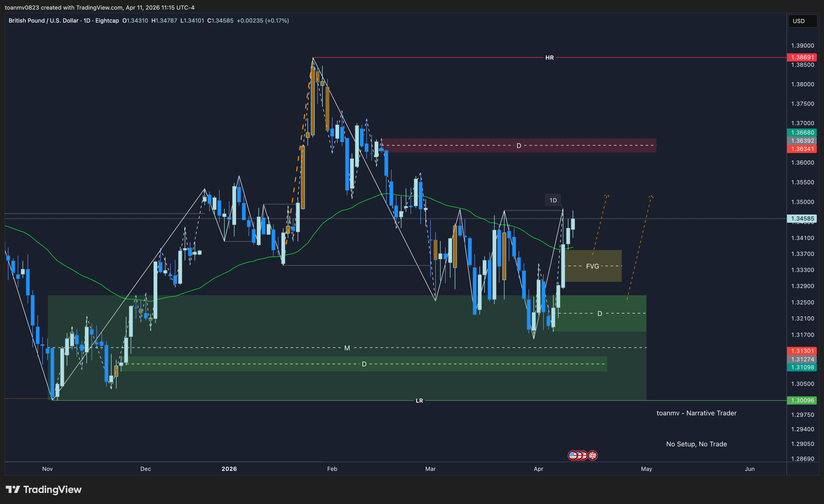The image size is (824, 504).
Task: Select the open value O1.34310
Action: click(135, 21)
